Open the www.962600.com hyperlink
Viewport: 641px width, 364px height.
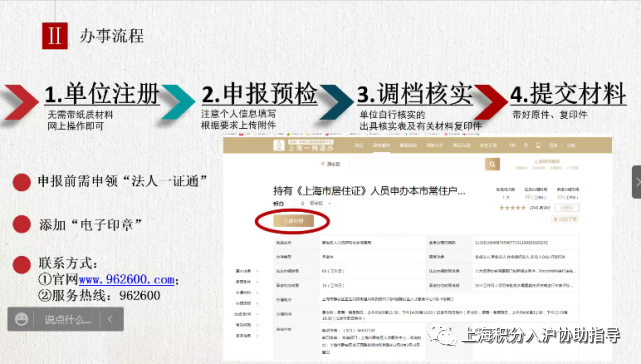pyautogui.click(x=126, y=279)
